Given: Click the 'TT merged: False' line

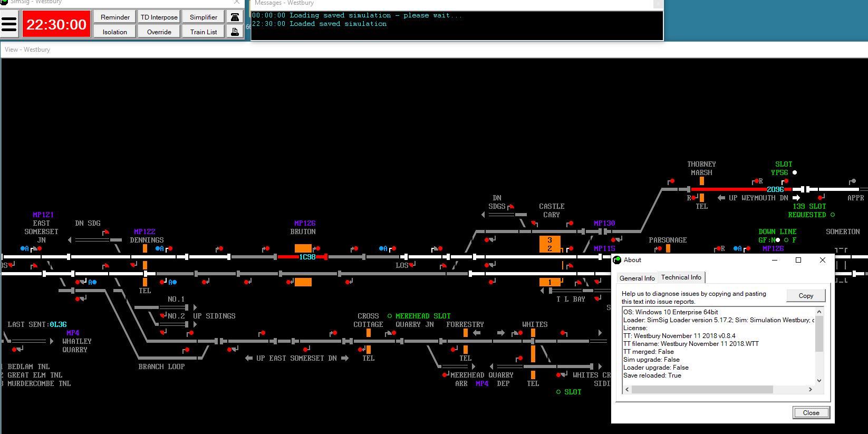Looking at the screenshot, I should [649, 352].
